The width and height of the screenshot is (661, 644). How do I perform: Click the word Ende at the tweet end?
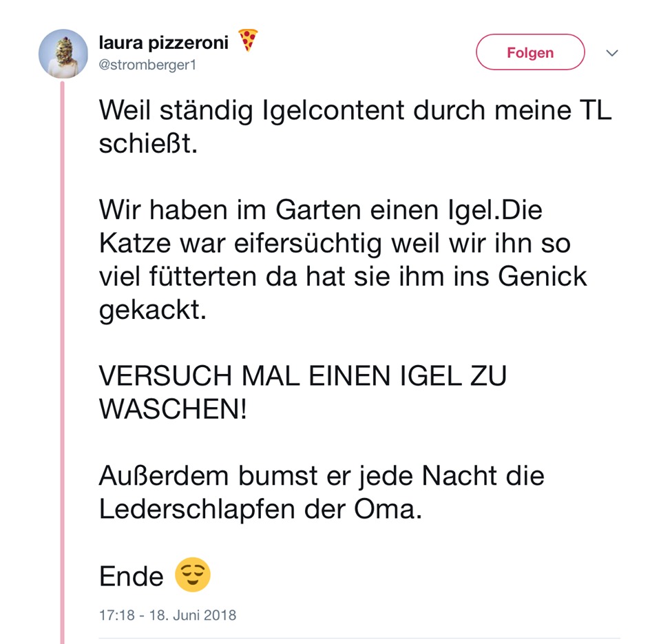(132, 576)
